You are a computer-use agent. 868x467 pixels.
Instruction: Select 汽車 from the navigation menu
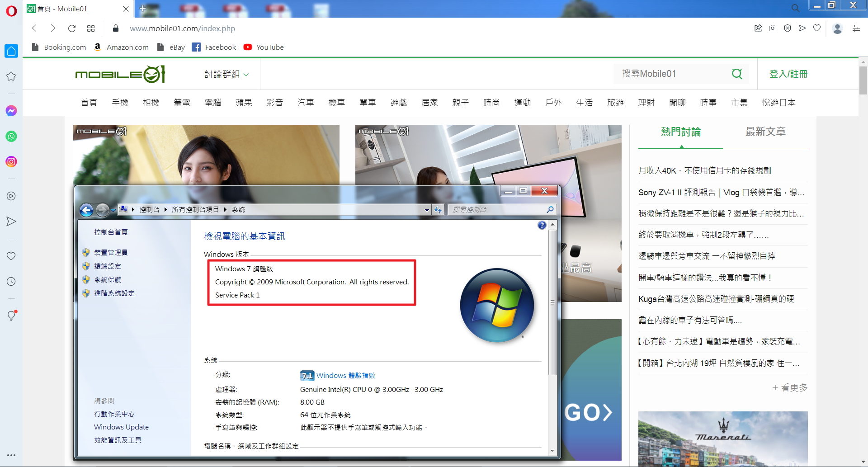(306, 103)
